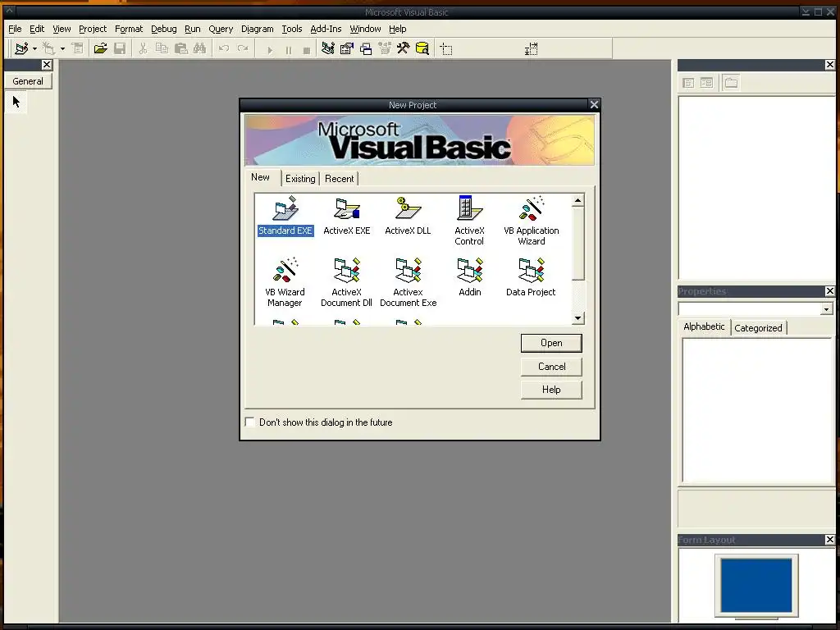Click View Code icon in Project Explorer
Screen dimensions: 840x630
[688, 83]
